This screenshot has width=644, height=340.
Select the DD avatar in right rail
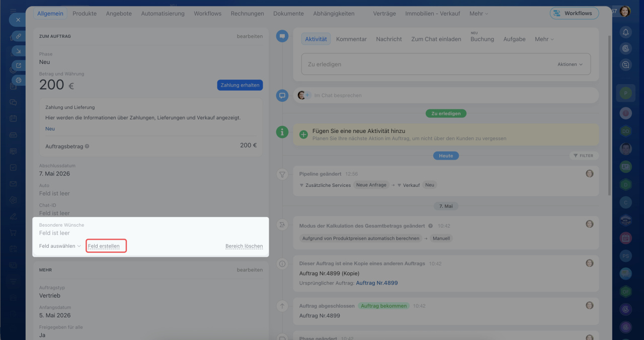625,131
